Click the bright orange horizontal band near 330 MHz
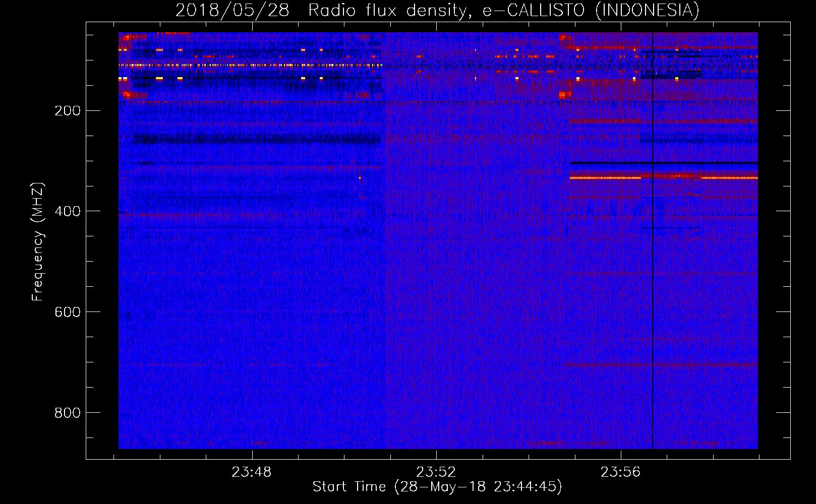Image resolution: width=816 pixels, height=504 pixels. [664, 177]
